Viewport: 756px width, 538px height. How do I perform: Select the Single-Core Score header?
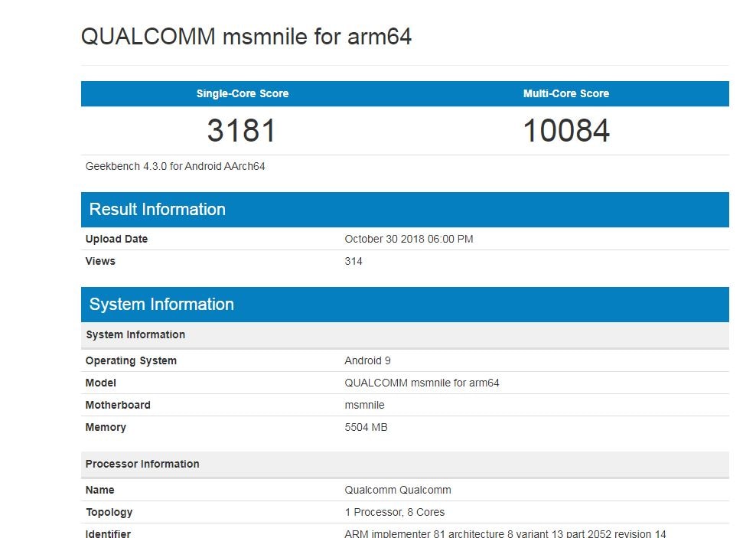(243, 93)
